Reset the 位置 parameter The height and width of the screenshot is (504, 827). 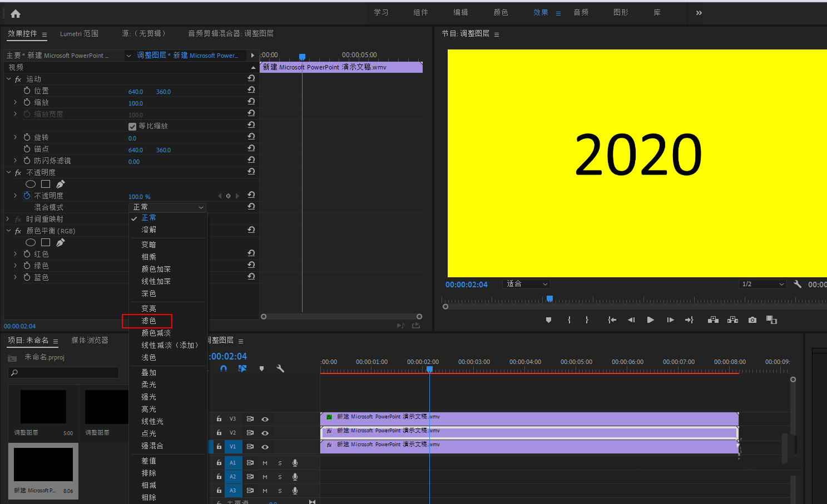coord(251,90)
